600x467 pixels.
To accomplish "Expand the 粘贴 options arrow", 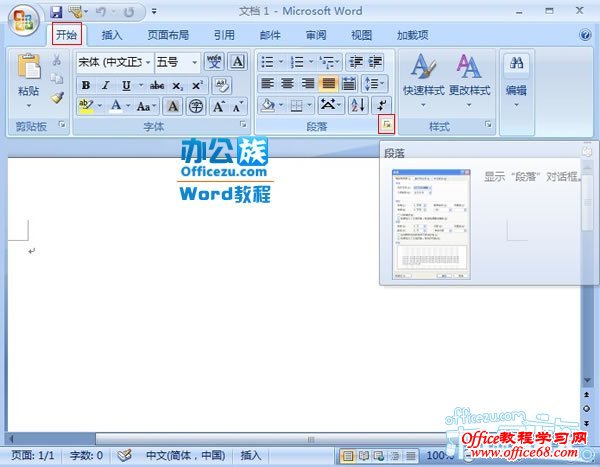I will tap(29, 105).
